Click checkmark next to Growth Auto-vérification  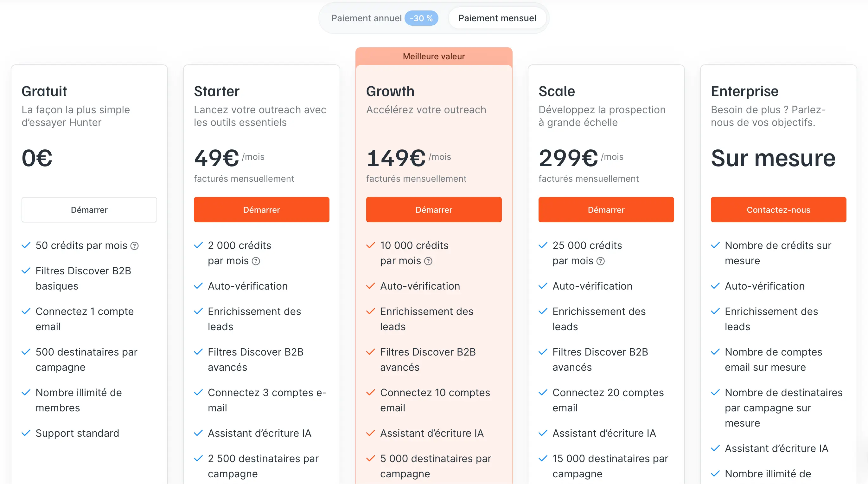tap(370, 286)
